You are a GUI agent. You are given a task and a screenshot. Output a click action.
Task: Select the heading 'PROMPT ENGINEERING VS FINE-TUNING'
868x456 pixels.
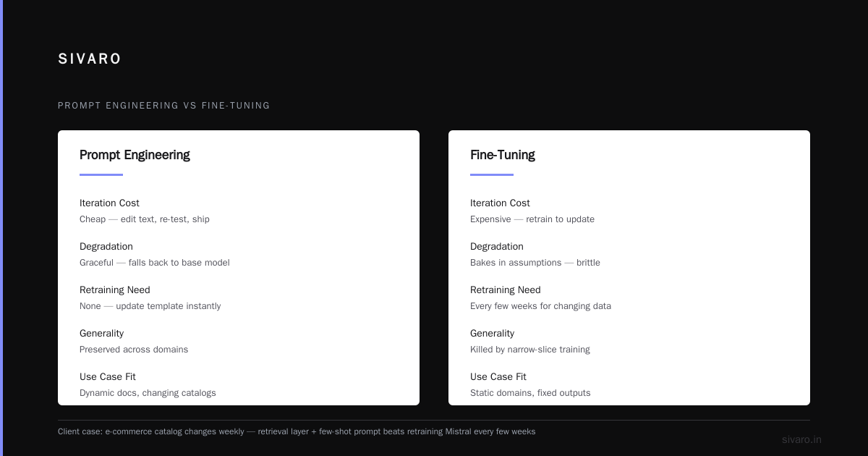click(164, 106)
